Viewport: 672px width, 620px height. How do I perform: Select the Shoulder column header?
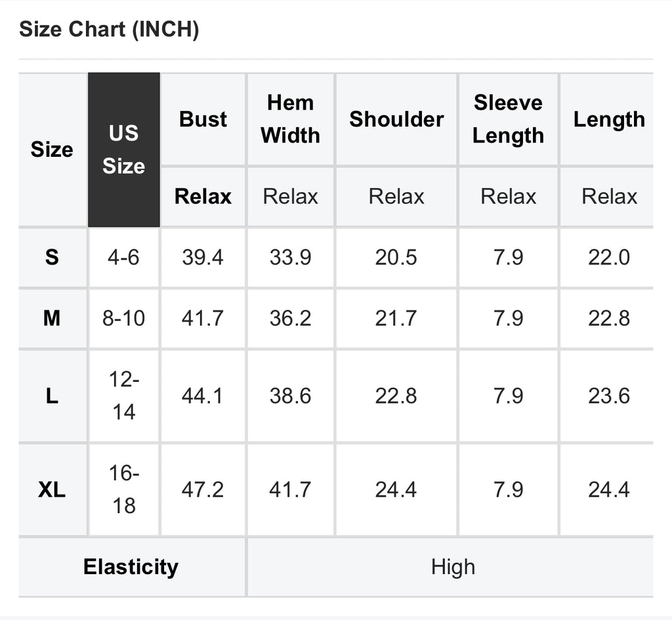click(396, 119)
